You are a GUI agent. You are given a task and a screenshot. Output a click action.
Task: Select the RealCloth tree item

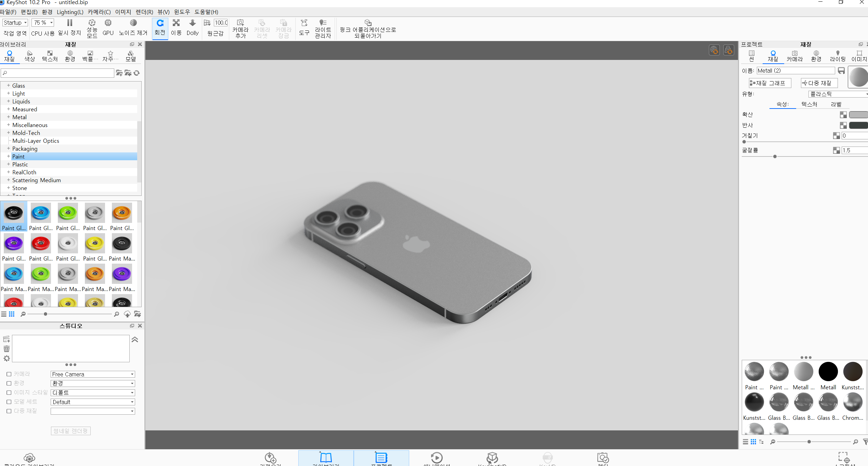pyautogui.click(x=24, y=172)
